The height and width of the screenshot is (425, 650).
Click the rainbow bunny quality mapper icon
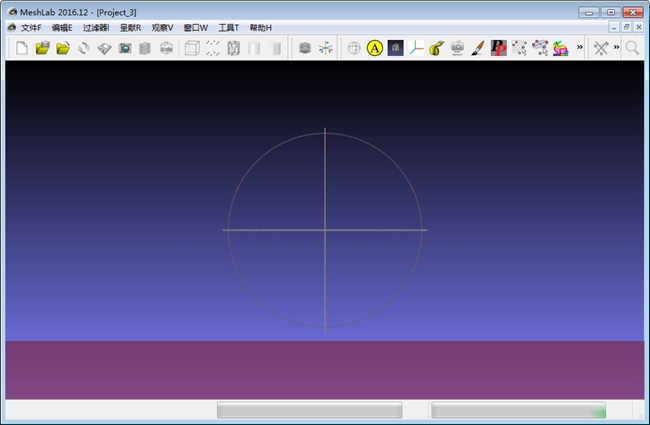[x=560, y=48]
